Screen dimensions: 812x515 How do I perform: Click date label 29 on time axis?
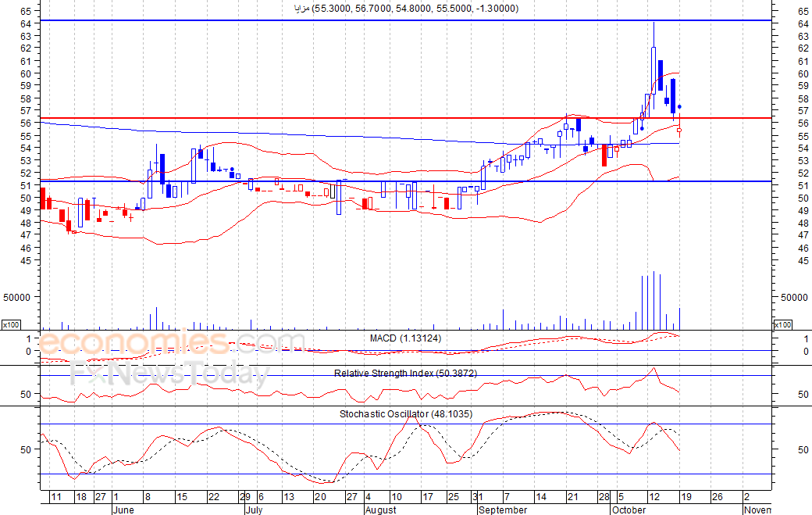(x=245, y=497)
